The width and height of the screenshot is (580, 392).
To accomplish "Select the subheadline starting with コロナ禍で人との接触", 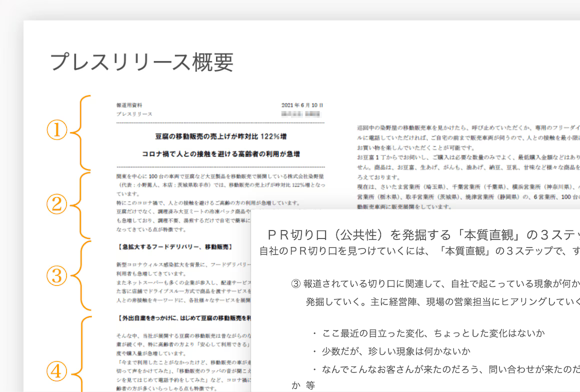I will [x=221, y=153].
